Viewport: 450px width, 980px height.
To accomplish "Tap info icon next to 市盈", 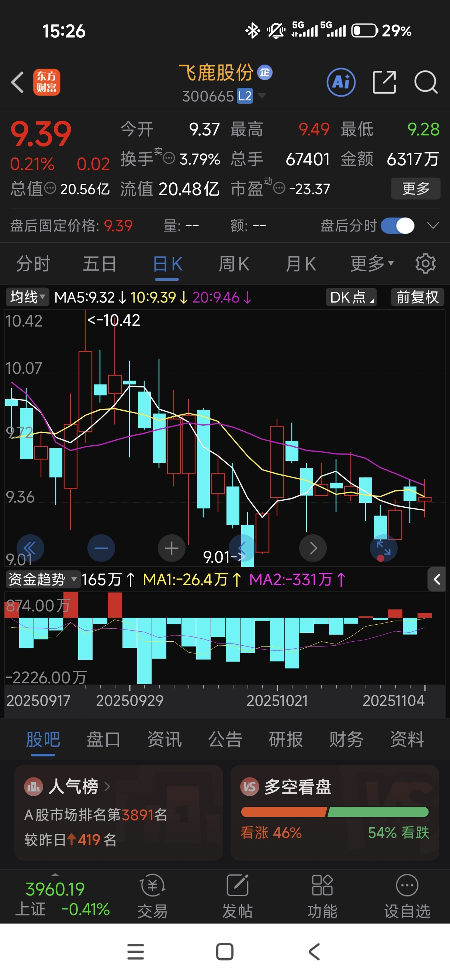I will coord(279,188).
